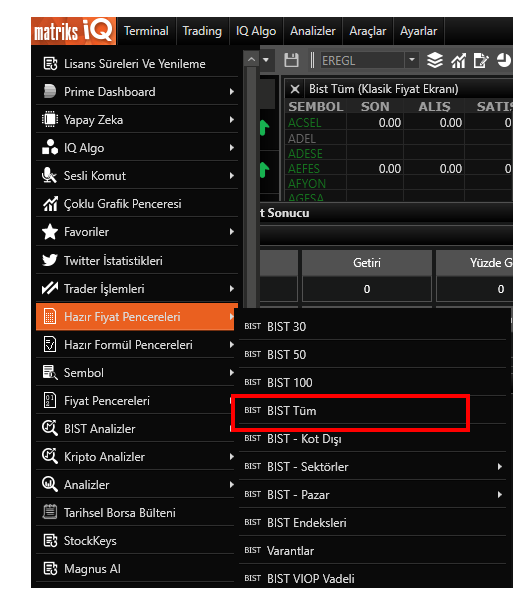Screen dimensions: 528x605
Task: Expand the Yapay Zeka submenu arrow
Action: coord(232,120)
